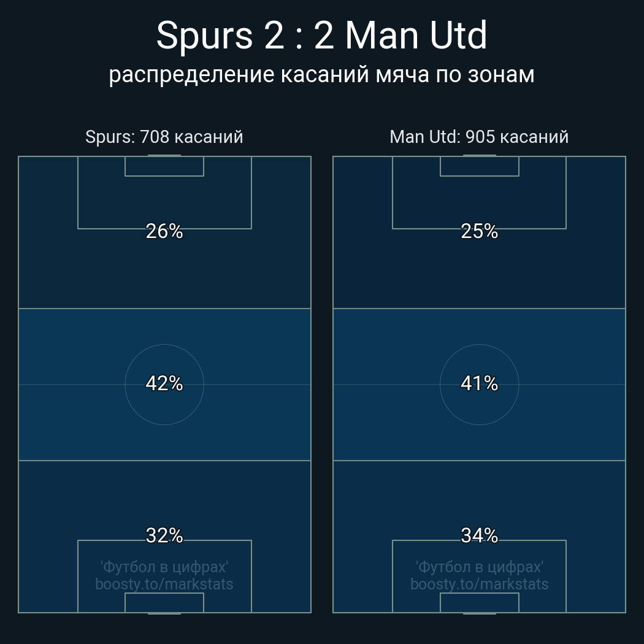
Task: Click 'Футбол в цифрах' watermark on Spurs pitch
Action: tap(164, 567)
